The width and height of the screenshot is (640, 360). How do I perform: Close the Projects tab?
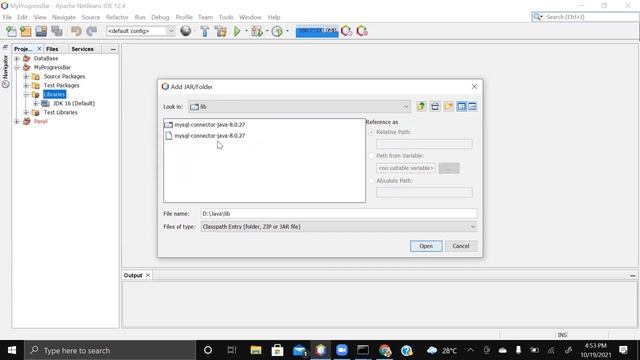click(39, 49)
